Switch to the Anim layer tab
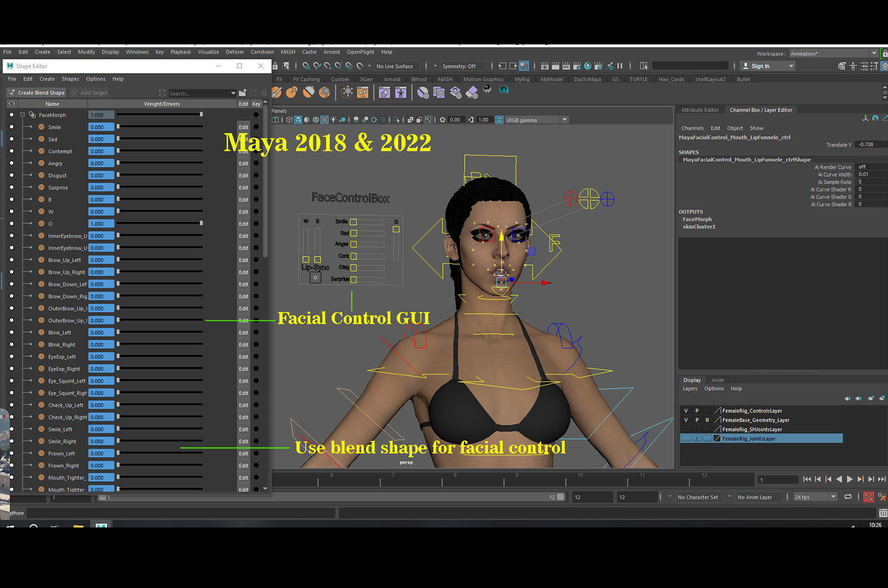Image resolution: width=888 pixels, height=588 pixels. tap(718, 380)
